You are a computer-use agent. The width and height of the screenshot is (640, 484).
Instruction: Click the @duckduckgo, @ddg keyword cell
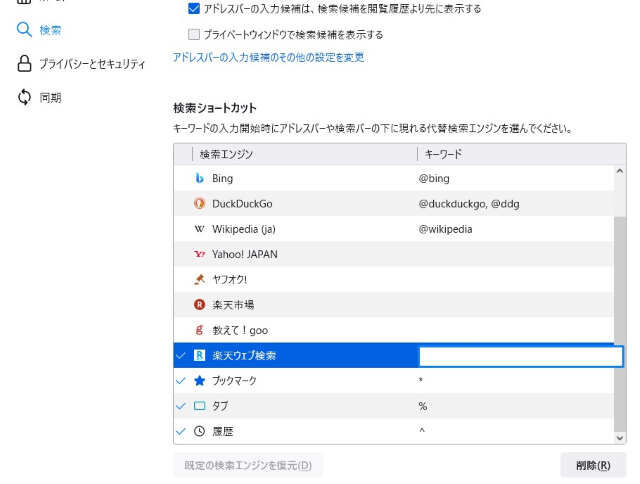(x=469, y=204)
